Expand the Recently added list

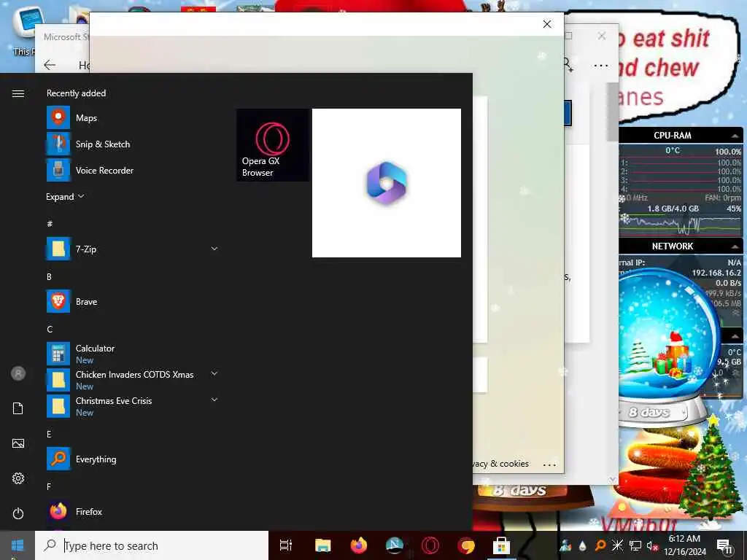65,197
